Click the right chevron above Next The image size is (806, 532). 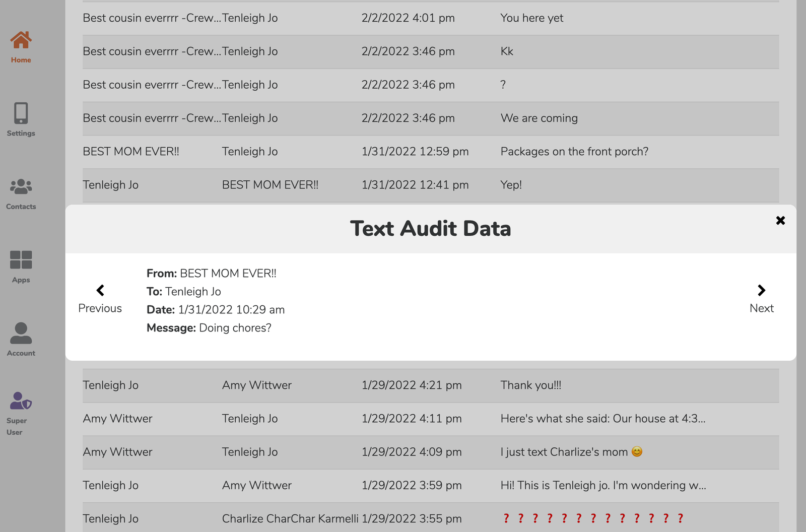(x=761, y=290)
